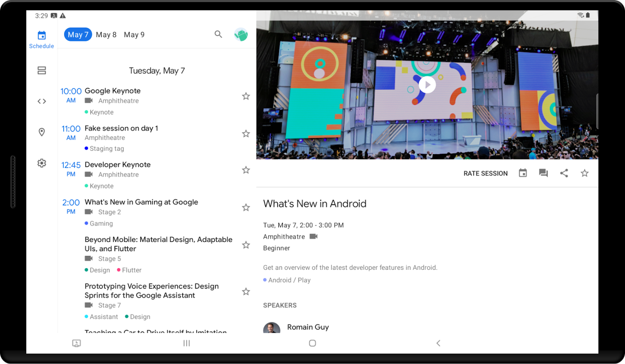Star What's New in Gaming at Google
Viewport: 625px width, 364px height.
(x=246, y=207)
